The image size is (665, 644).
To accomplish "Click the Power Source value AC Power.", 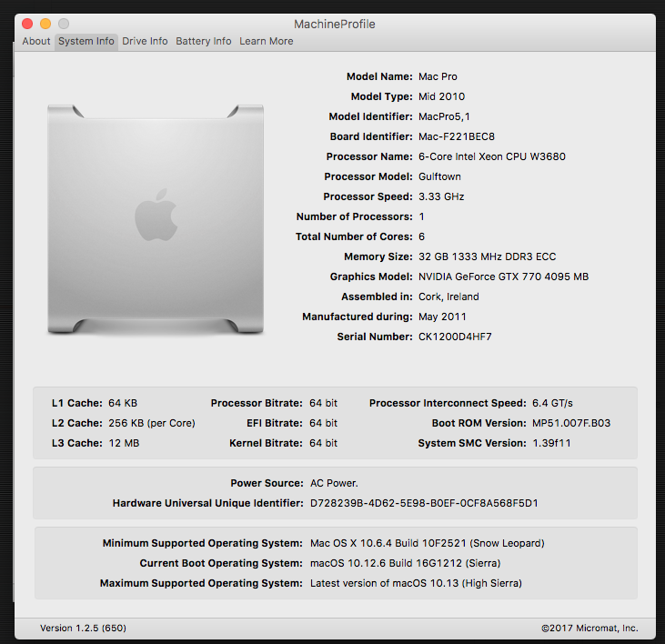I will point(334,483).
